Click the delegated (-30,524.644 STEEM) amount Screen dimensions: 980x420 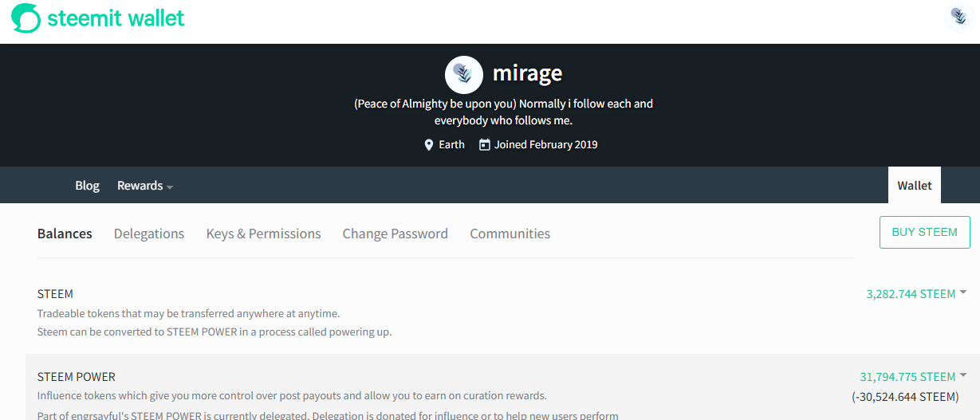(x=905, y=396)
